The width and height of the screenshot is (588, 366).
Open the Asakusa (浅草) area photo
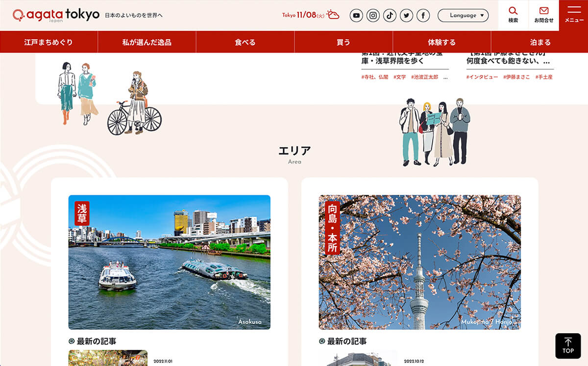[169, 262]
